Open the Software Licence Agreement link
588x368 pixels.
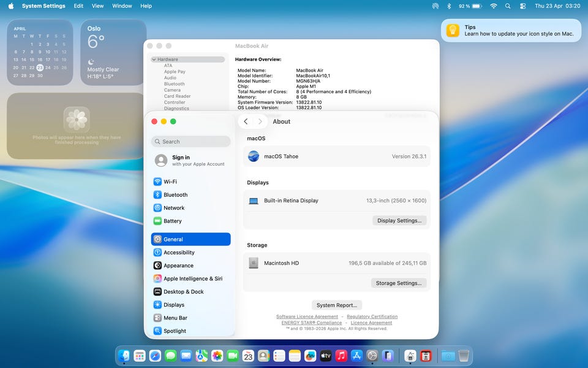[x=307, y=316]
